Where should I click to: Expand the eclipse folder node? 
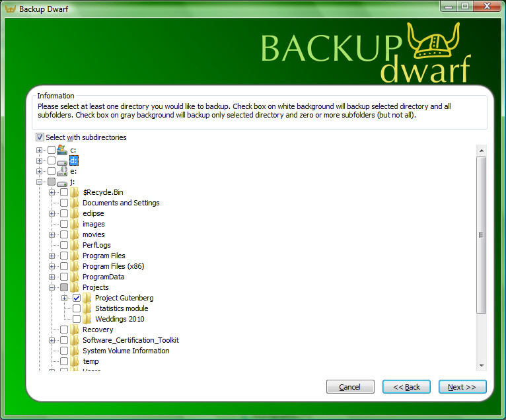(52, 213)
